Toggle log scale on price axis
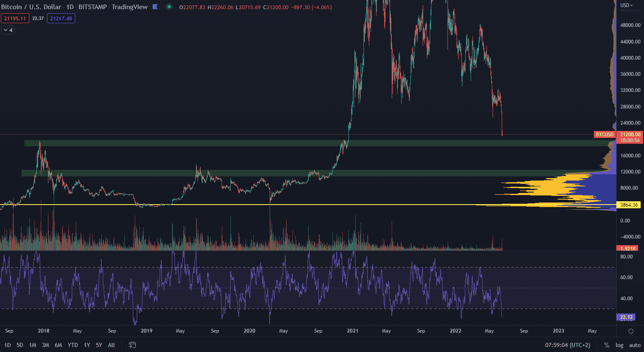Viewport: 644px width, 352px height. pyautogui.click(x=619, y=345)
